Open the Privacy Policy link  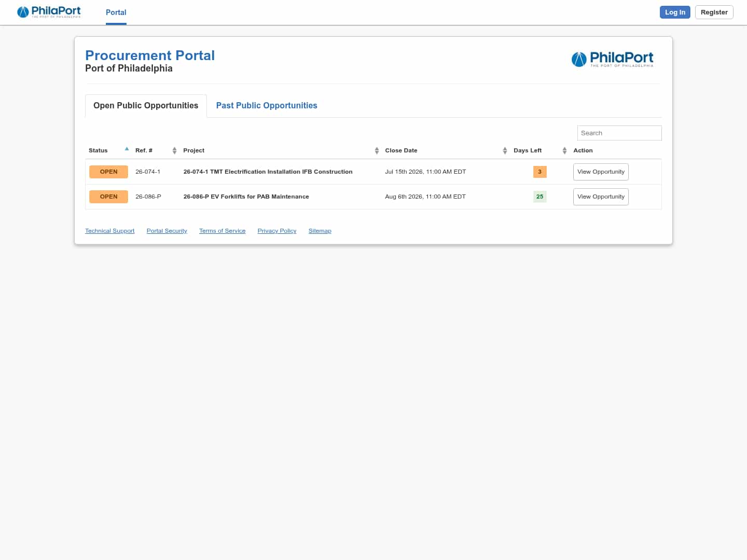(277, 231)
